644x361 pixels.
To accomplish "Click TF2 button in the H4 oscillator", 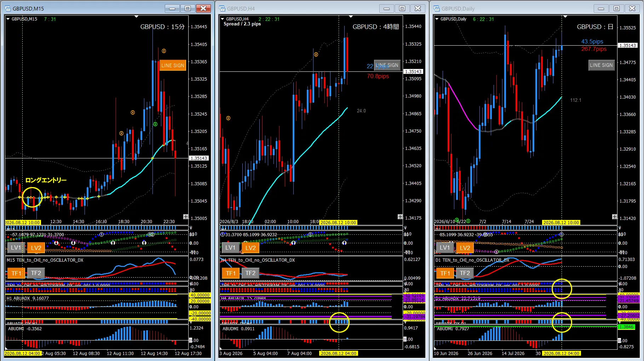I will click(251, 273).
